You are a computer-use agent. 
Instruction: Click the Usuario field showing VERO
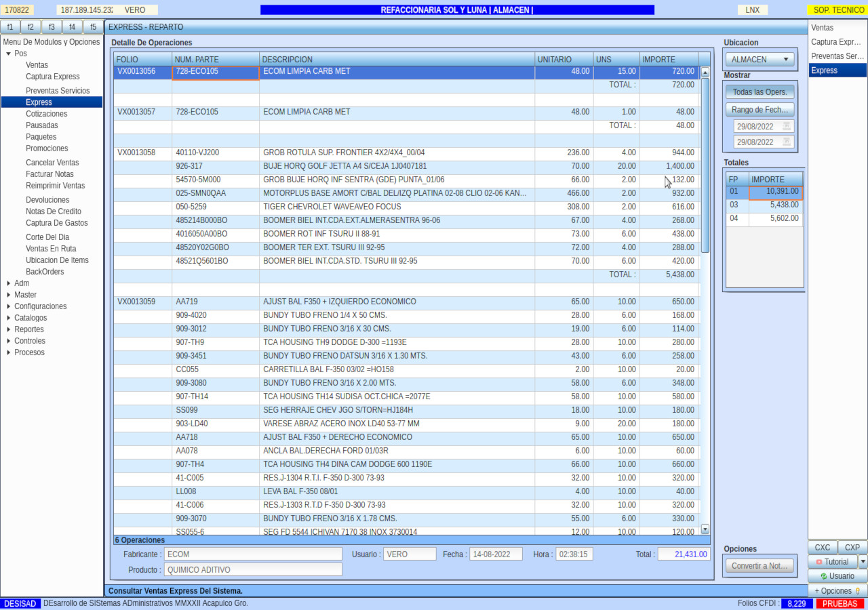tap(410, 554)
